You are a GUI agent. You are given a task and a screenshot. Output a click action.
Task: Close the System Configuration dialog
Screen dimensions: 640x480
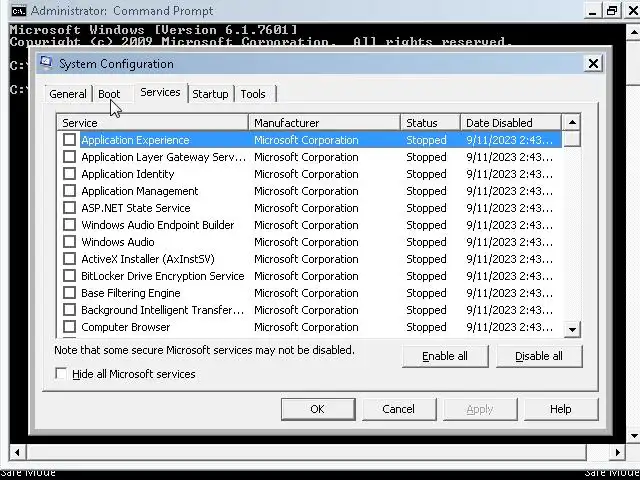click(593, 64)
